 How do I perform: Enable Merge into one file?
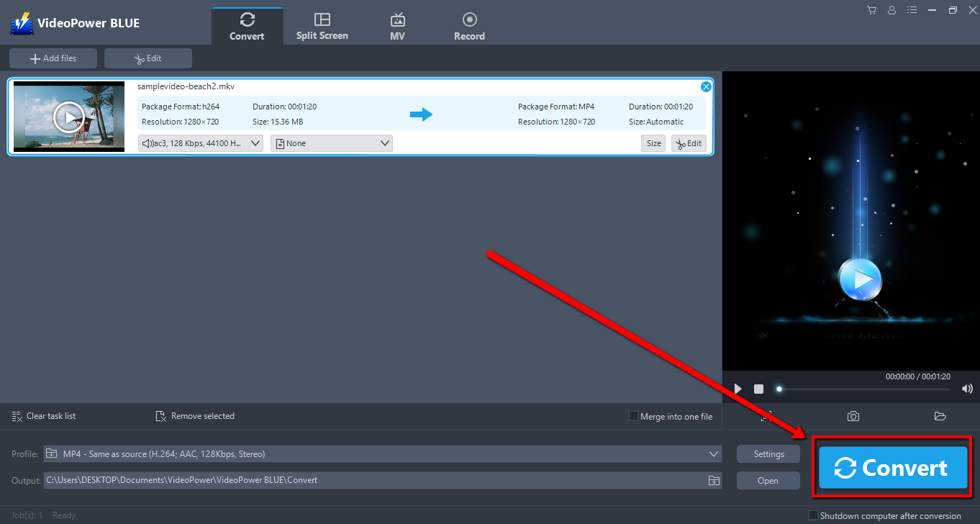tap(633, 416)
